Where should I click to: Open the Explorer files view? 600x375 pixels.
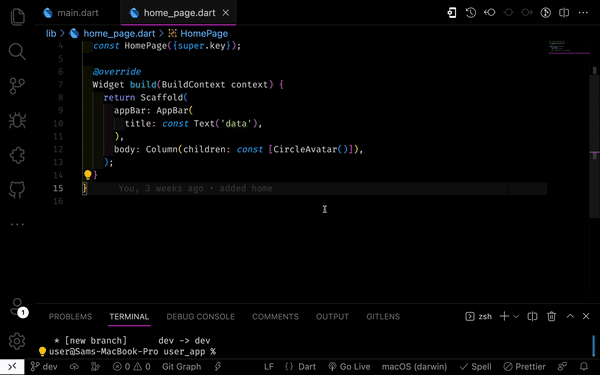tap(17, 17)
